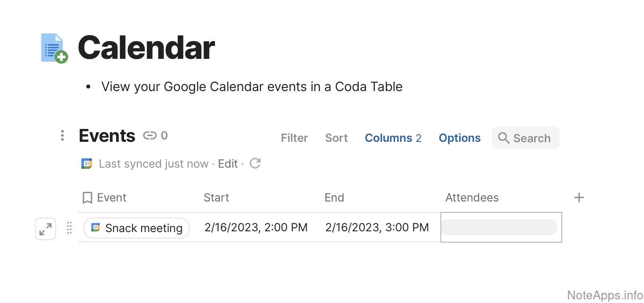Open the Filter menu

294,138
